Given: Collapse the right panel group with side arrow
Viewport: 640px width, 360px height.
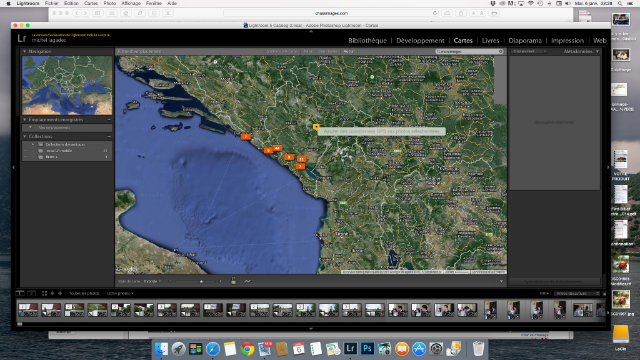Looking at the screenshot, I should [x=608, y=167].
